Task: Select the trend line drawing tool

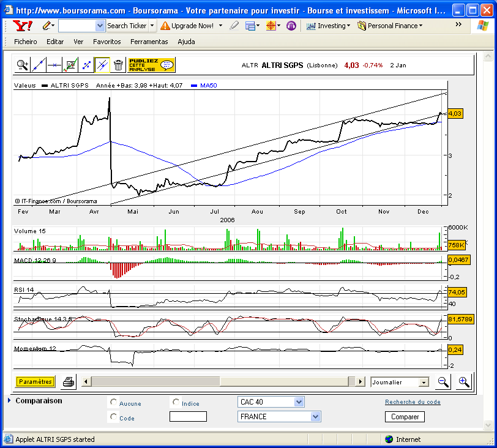Action: (x=39, y=65)
